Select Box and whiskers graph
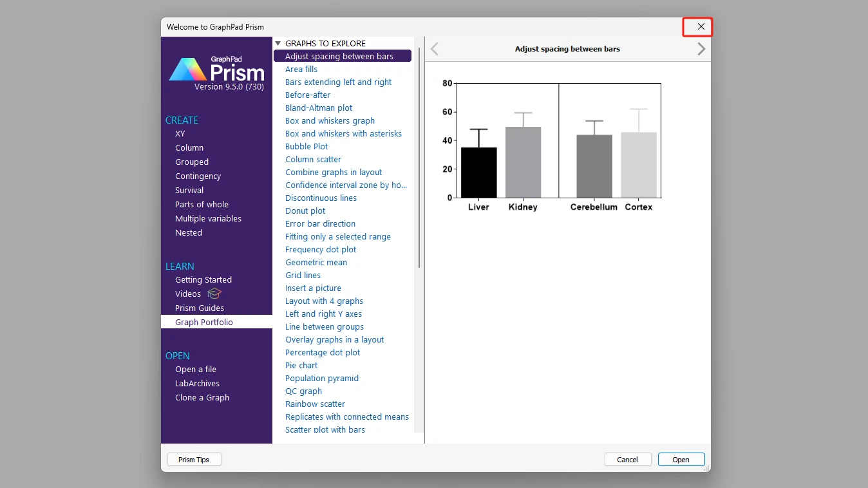868x488 pixels. pyautogui.click(x=330, y=120)
